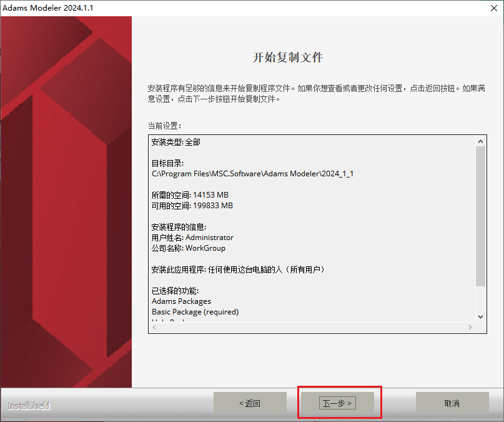The image size is (504, 422).
Task: Click the horizontal scroll right arrow
Action: tap(470, 327)
